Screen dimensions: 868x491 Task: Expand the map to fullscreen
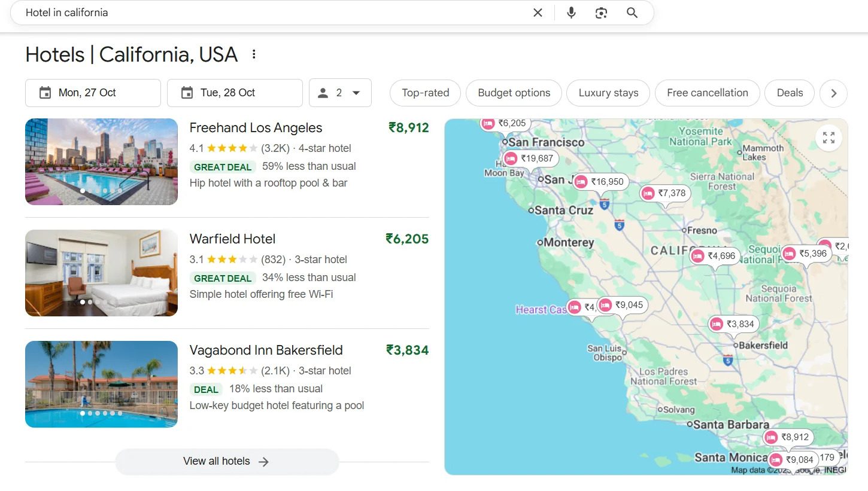[x=828, y=138]
